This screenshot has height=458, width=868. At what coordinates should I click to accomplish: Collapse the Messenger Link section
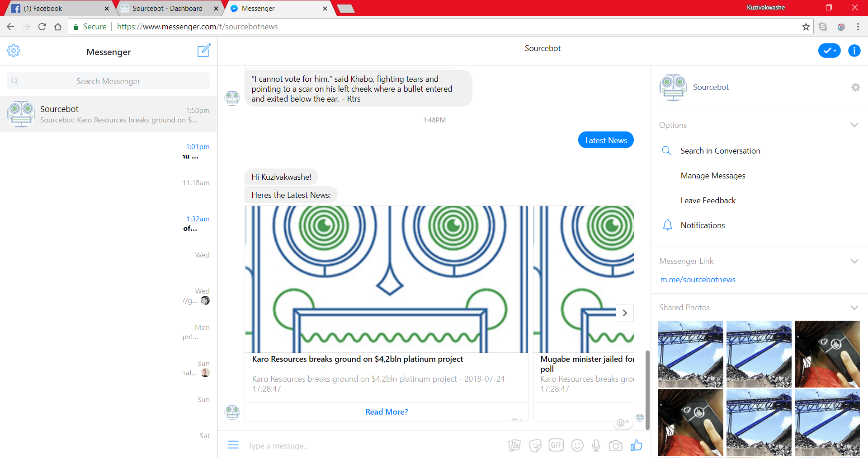tap(854, 261)
